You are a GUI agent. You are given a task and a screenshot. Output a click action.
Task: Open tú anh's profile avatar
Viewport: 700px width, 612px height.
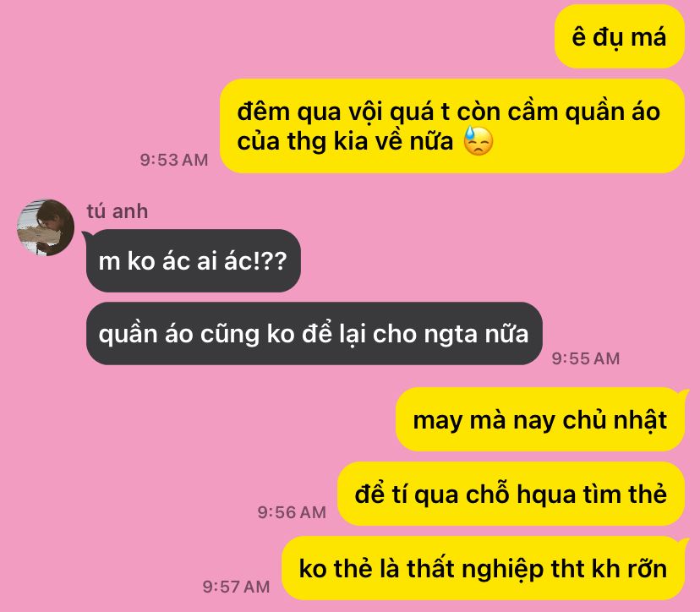click(x=46, y=227)
